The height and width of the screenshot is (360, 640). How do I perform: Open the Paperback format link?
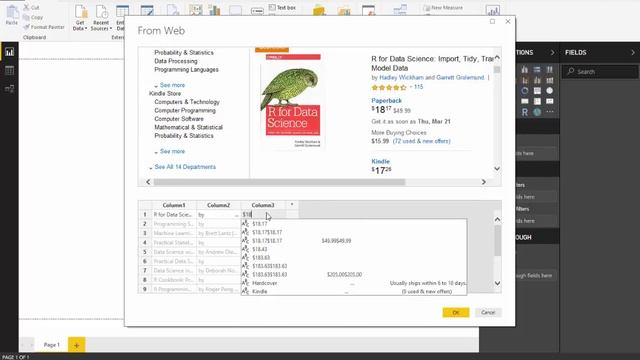point(387,100)
